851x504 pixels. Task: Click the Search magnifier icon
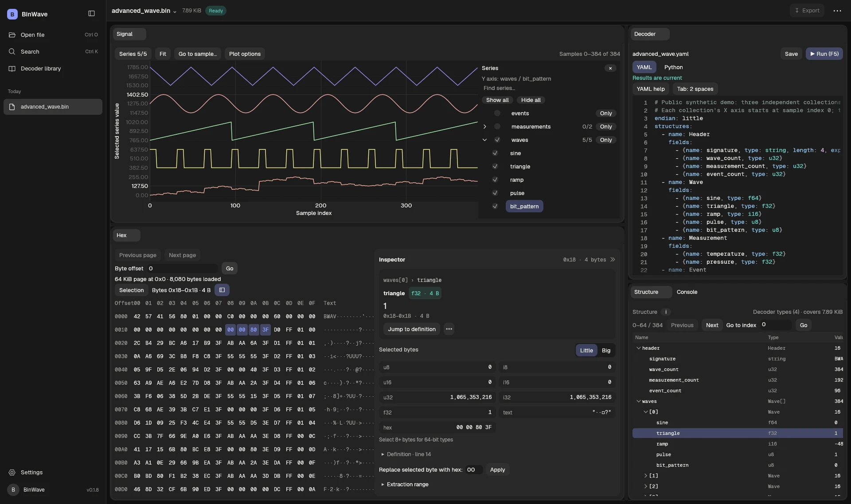[x=12, y=52]
